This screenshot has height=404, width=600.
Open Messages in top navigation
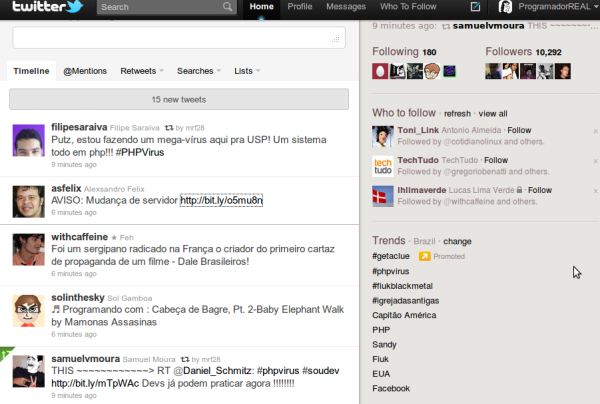tap(346, 7)
